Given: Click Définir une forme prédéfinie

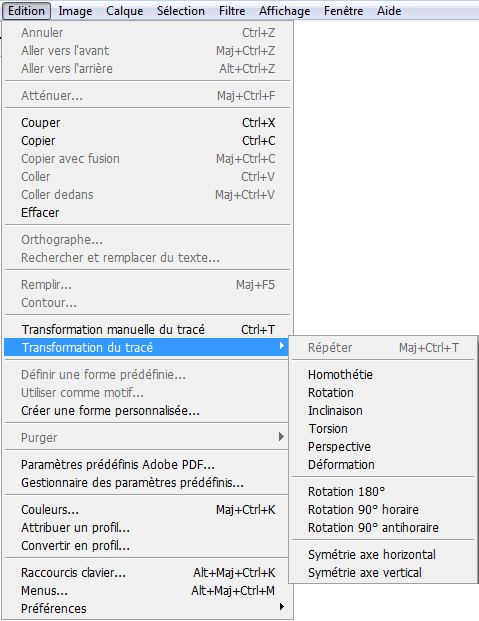Looking at the screenshot, I should coord(147,375).
